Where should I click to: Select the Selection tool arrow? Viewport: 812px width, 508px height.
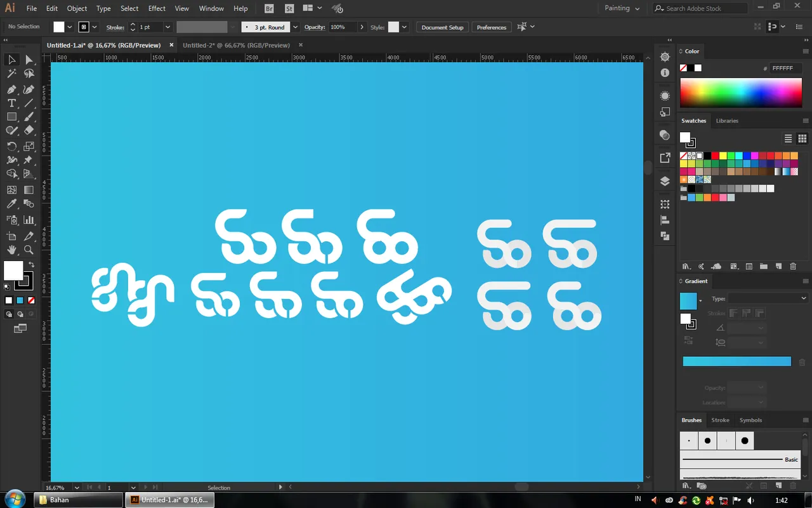[x=11, y=60]
